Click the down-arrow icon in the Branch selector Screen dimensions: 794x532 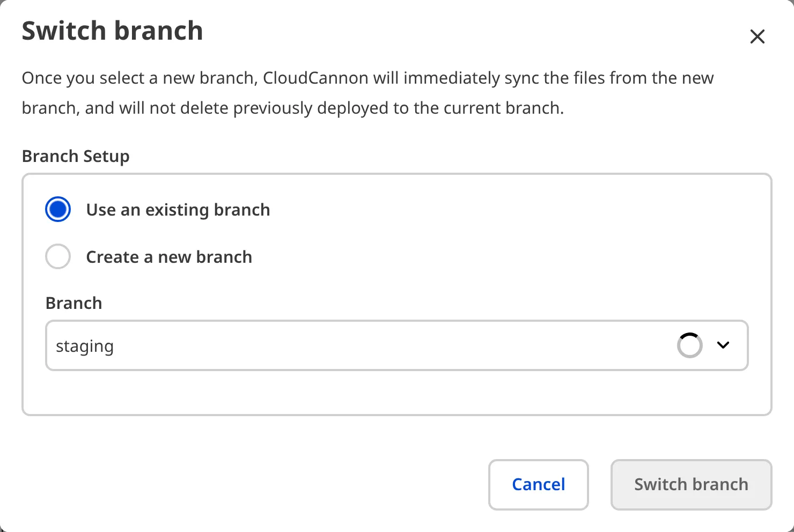tap(723, 345)
